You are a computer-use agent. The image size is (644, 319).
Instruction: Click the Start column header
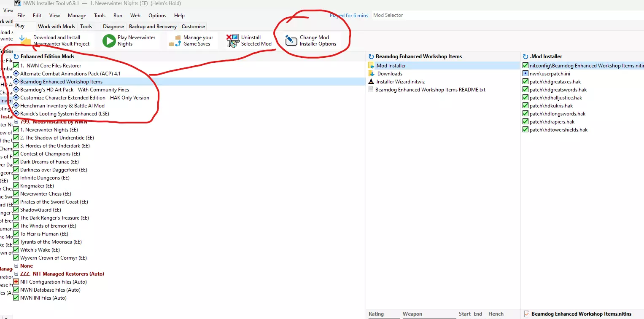(465, 314)
